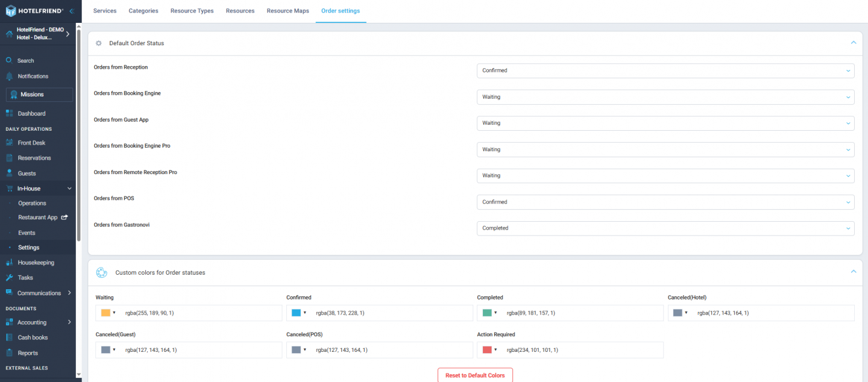Collapse the Default Order Status panel
This screenshot has height=382, width=868.
[x=853, y=42]
